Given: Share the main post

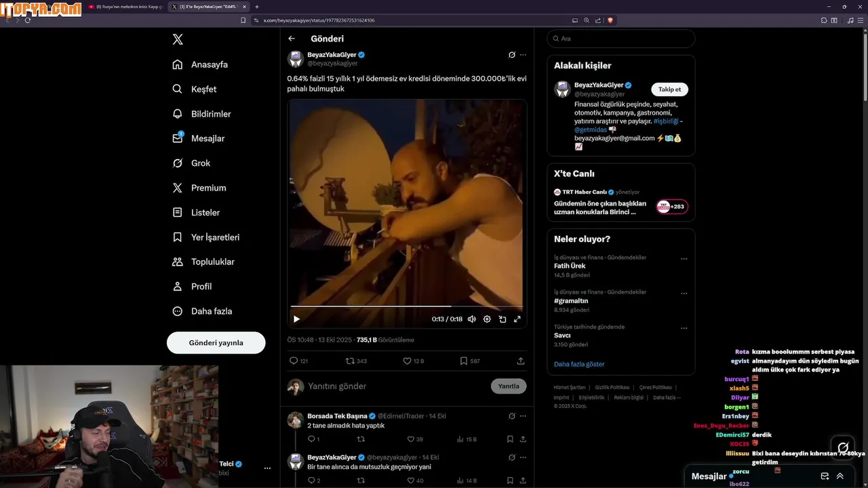Looking at the screenshot, I should pos(521,361).
